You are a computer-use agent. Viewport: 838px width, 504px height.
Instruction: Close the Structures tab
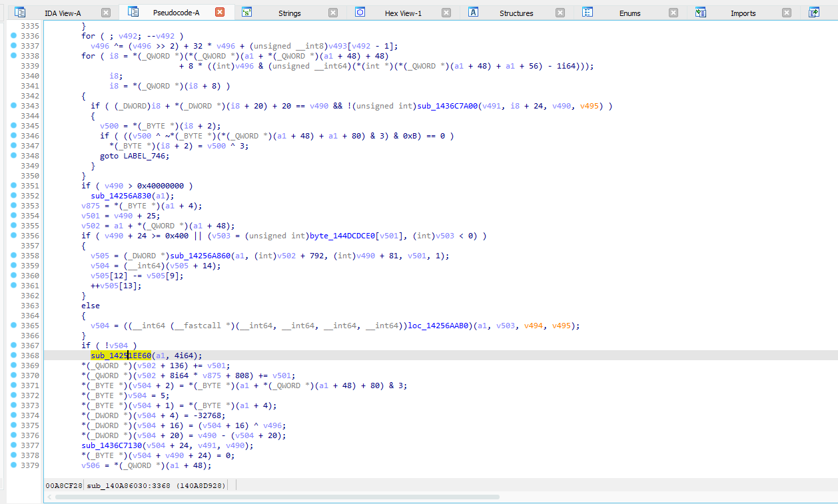point(560,13)
